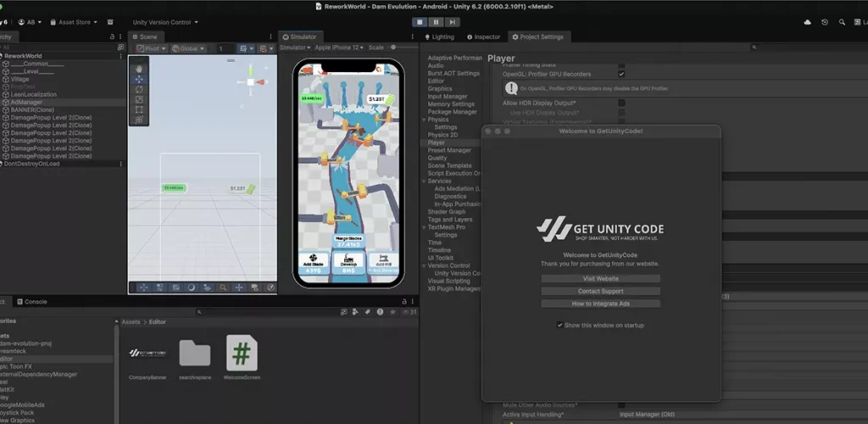Click the Step forward playback button
Viewport: 868px width, 424px height.
coord(453,22)
